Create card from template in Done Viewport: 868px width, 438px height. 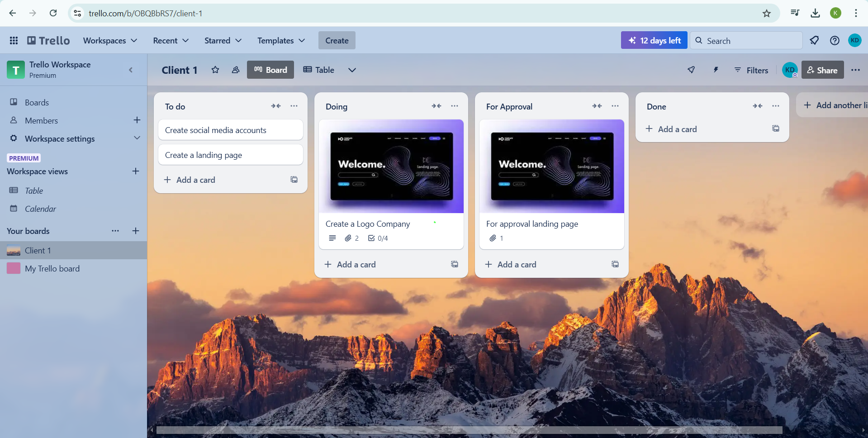[776, 129]
